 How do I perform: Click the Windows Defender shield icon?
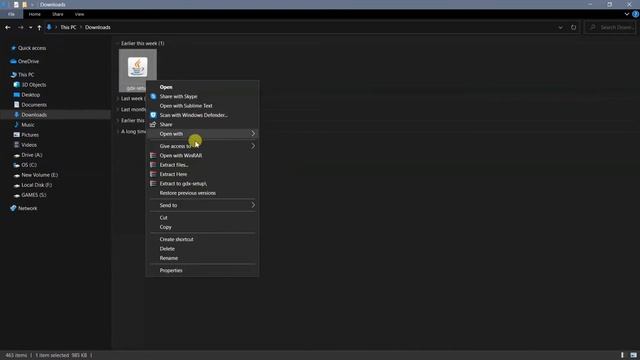[153, 115]
